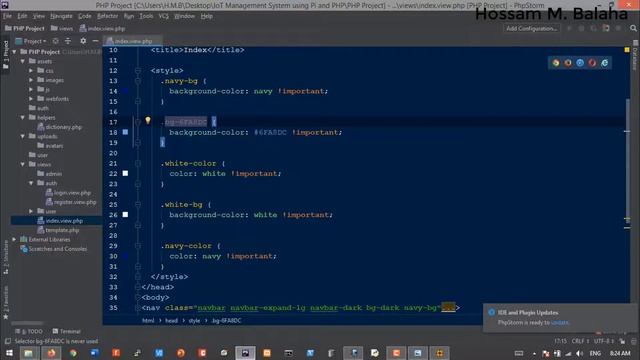Toggle fold marker at line 29 navy-color
The height and width of the screenshot is (360, 640).
(138, 246)
